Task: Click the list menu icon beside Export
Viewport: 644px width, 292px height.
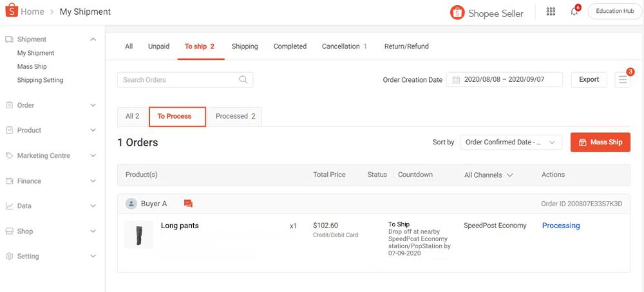Action: click(623, 80)
